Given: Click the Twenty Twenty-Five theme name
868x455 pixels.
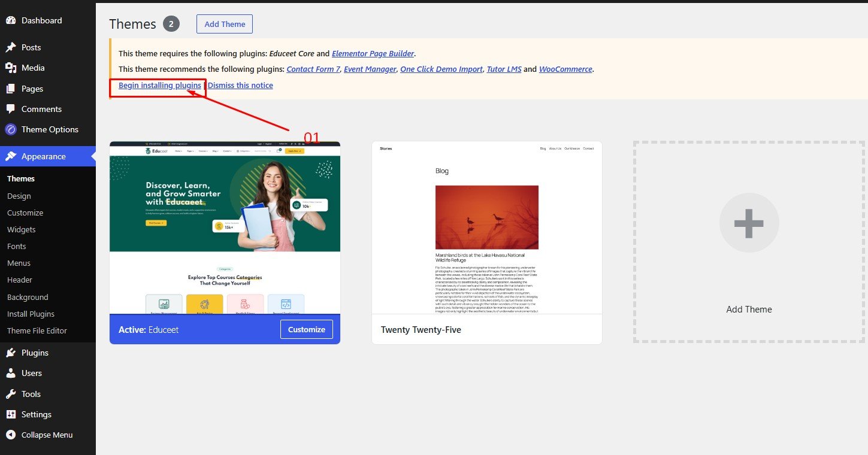Looking at the screenshot, I should (x=421, y=330).
